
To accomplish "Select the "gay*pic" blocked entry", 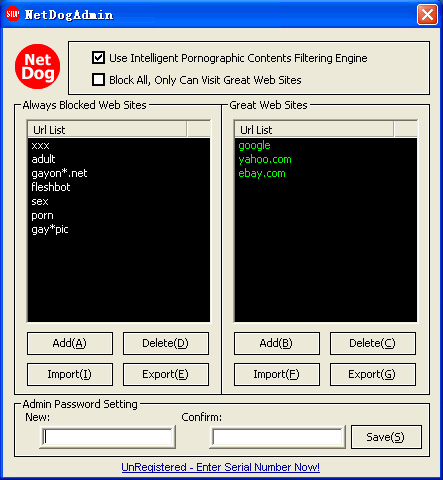I will click(50, 229).
